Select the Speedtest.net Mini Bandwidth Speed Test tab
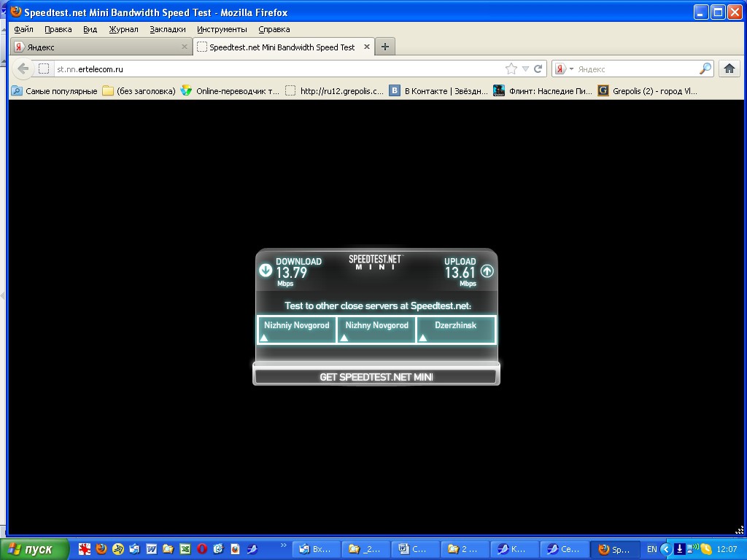 pos(284,47)
